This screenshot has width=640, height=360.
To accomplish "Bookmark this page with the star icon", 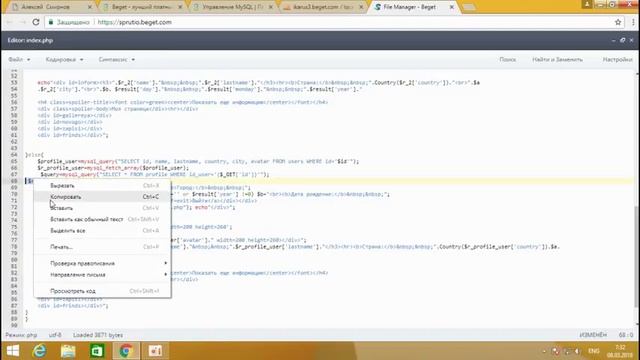I will point(618,22).
